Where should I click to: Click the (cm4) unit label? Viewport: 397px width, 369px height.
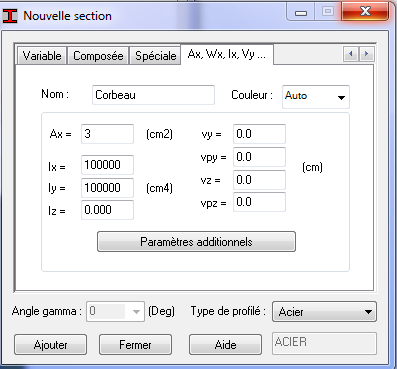coord(159,188)
